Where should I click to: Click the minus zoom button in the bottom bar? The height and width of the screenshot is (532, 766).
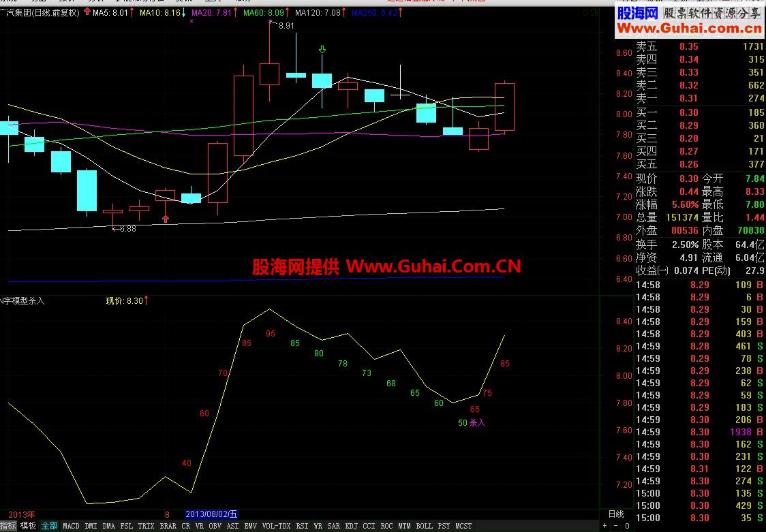(615, 526)
